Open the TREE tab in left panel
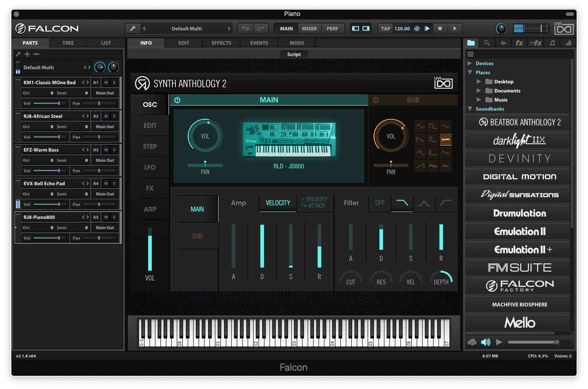This screenshot has height=389, width=588. click(x=68, y=43)
